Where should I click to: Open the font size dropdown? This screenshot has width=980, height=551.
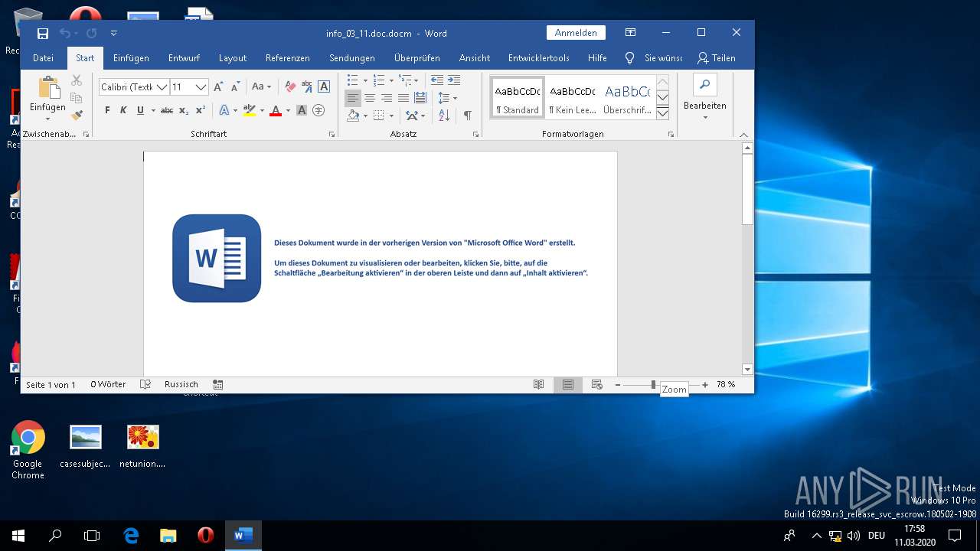pyautogui.click(x=201, y=87)
